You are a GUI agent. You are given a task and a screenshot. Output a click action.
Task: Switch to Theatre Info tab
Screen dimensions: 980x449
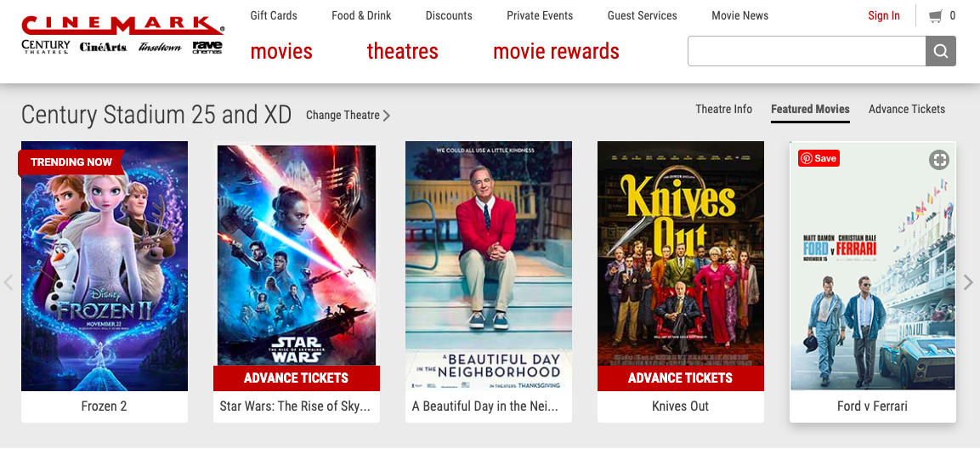(x=724, y=109)
